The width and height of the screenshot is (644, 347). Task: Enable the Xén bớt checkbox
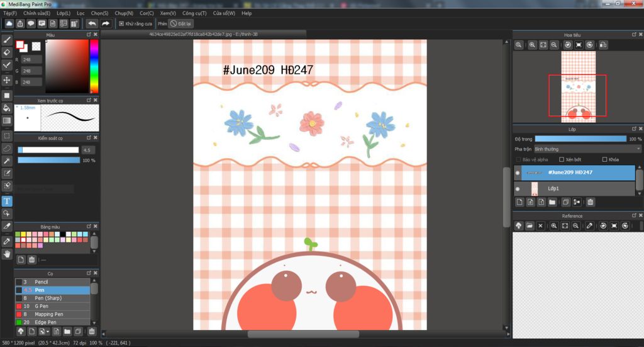(x=562, y=159)
